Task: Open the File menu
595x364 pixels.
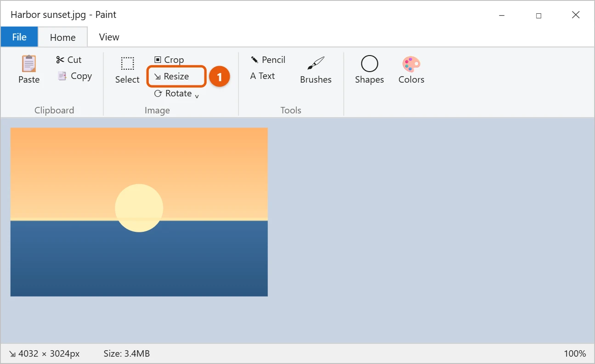Action: [19, 37]
